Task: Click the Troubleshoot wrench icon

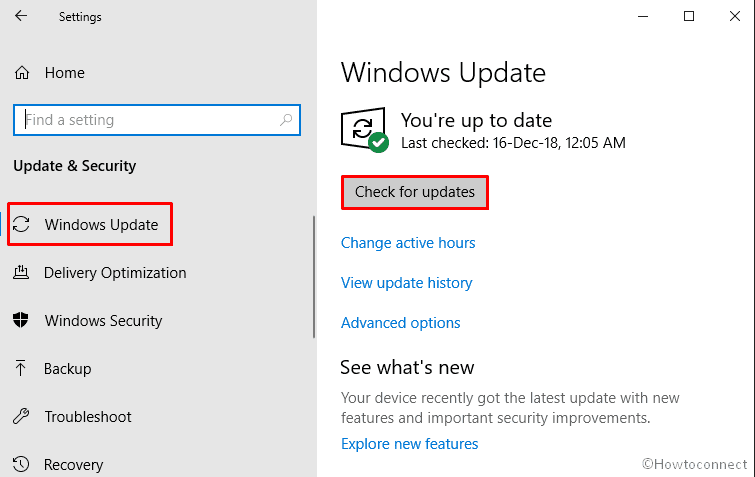Action: click(x=21, y=416)
